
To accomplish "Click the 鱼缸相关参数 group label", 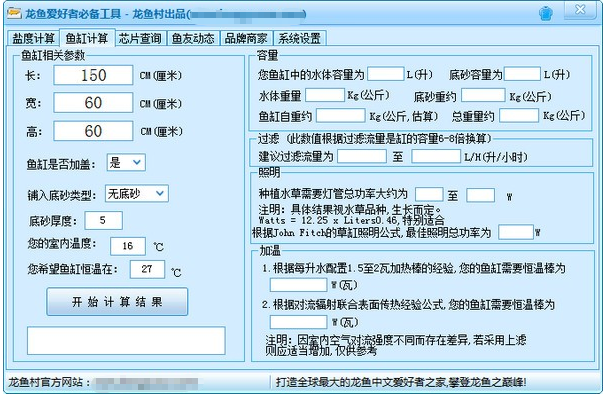I will (x=53, y=55).
